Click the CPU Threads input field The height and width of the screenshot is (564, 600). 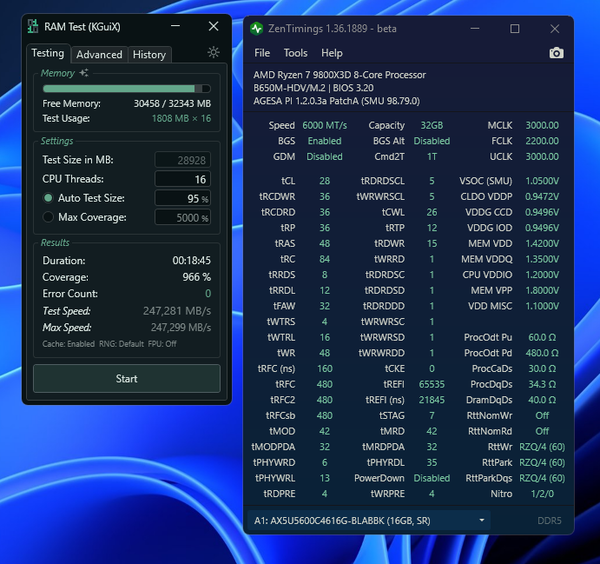(183, 179)
